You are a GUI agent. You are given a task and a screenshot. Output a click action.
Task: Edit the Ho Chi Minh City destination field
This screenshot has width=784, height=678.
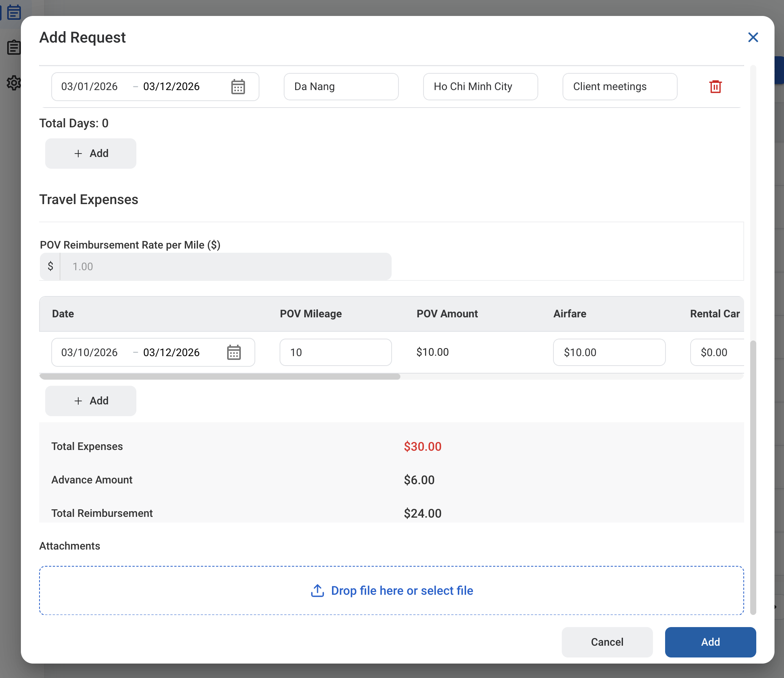tap(481, 87)
